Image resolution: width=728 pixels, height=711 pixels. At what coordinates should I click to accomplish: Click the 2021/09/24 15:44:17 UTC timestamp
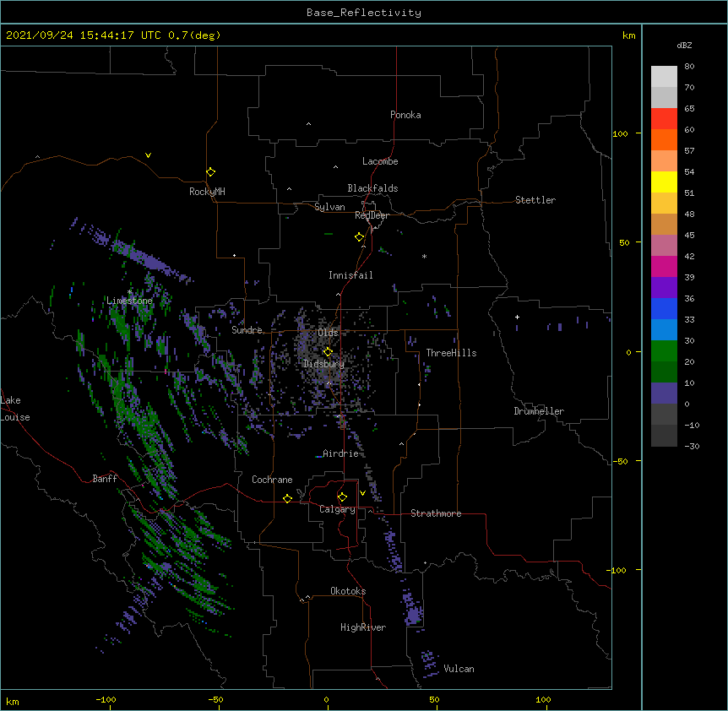point(84,35)
